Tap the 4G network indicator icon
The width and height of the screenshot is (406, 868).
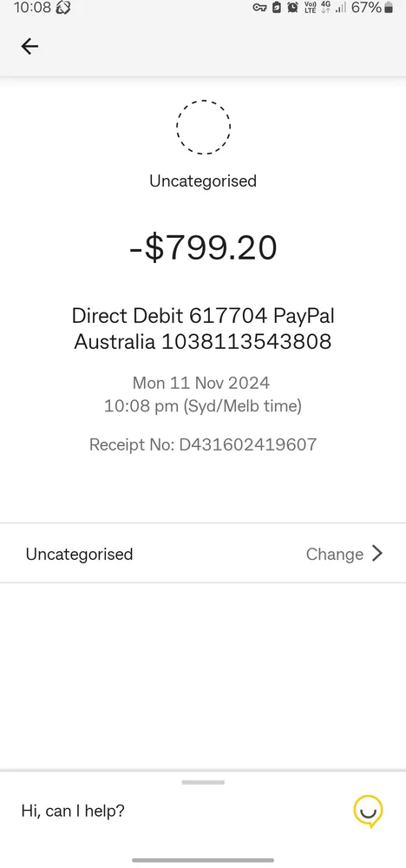[x=325, y=8]
